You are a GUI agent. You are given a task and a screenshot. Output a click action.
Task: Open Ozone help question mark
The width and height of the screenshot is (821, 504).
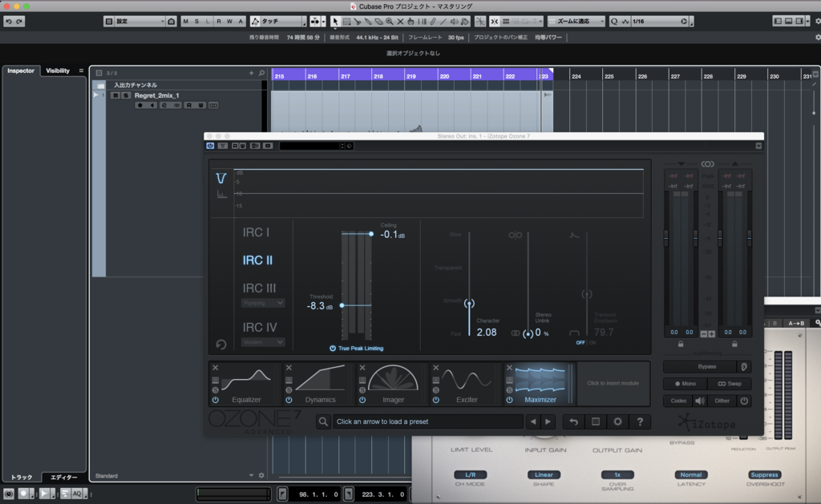tap(639, 421)
